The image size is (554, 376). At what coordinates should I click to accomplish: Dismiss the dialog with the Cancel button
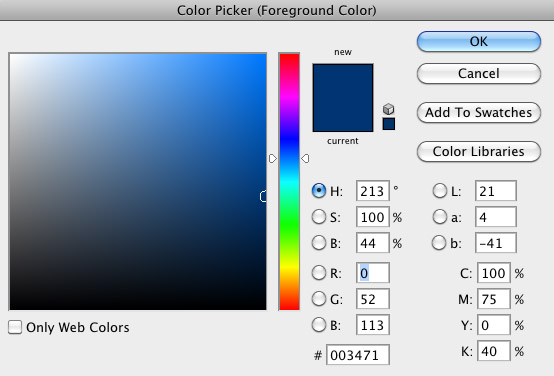point(479,74)
